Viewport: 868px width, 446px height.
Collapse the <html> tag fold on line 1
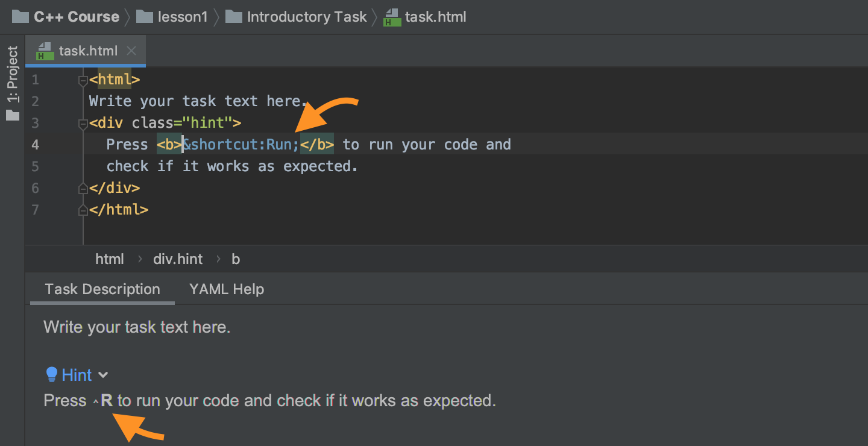pos(83,80)
